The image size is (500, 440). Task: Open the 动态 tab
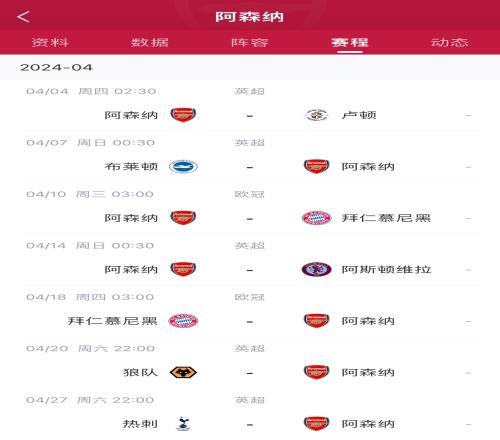point(450,42)
